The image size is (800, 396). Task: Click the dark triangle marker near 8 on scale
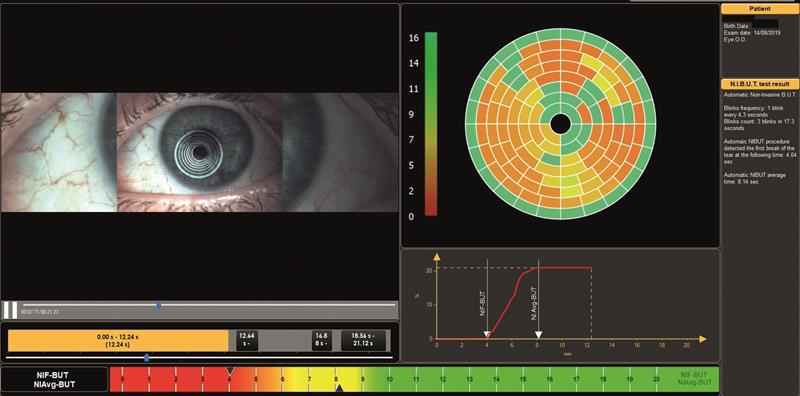point(339,389)
